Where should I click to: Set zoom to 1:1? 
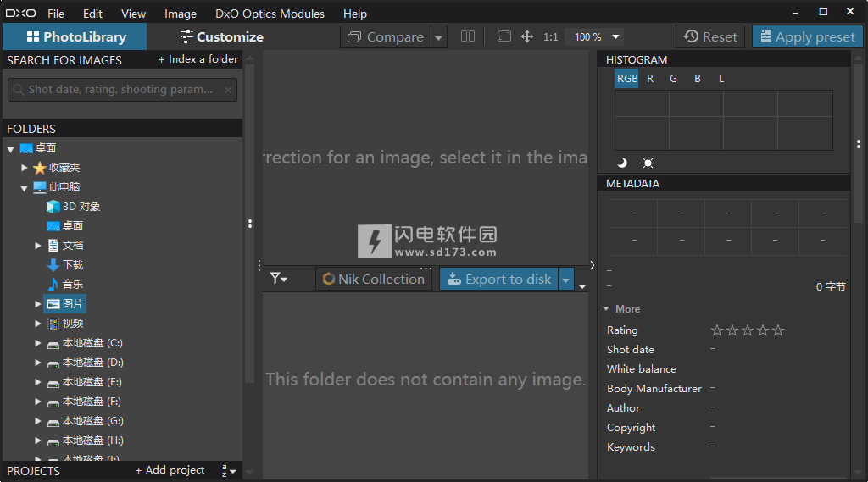pyautogui.click(x=550, y=36)
